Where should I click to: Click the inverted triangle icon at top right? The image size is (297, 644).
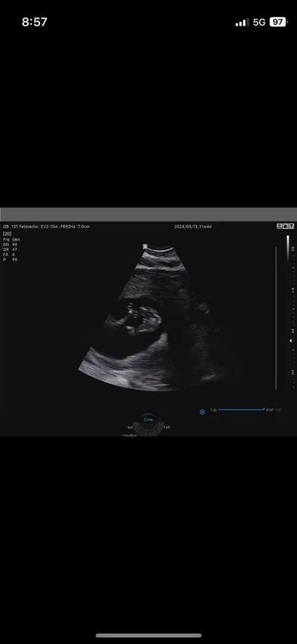point(291,226)
